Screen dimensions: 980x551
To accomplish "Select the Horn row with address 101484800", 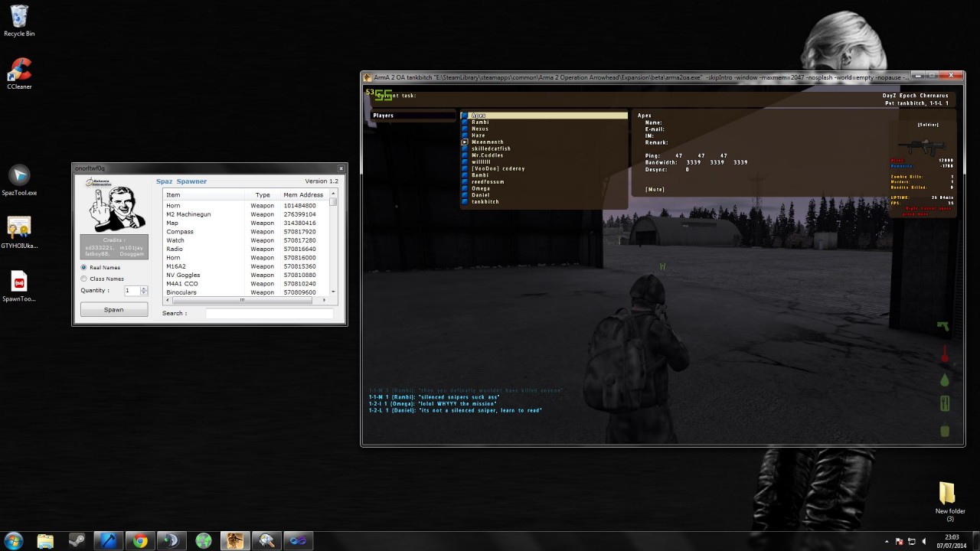I will click(247, 206).
